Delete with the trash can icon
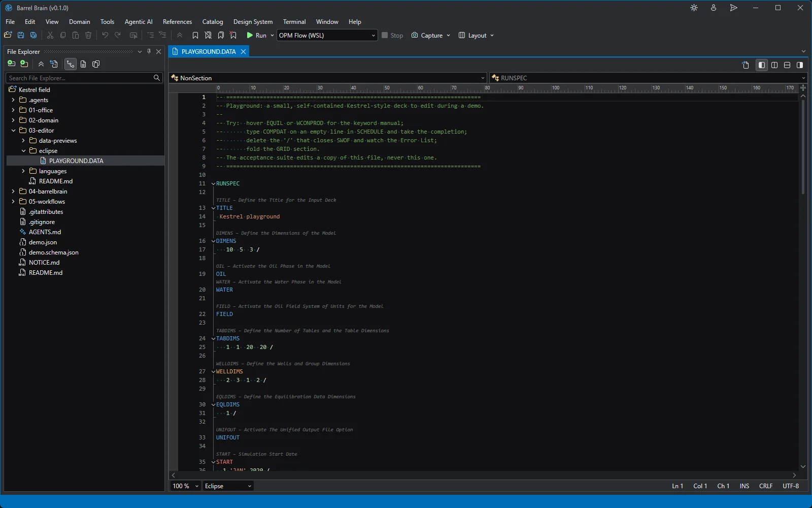 pos(88,35)
